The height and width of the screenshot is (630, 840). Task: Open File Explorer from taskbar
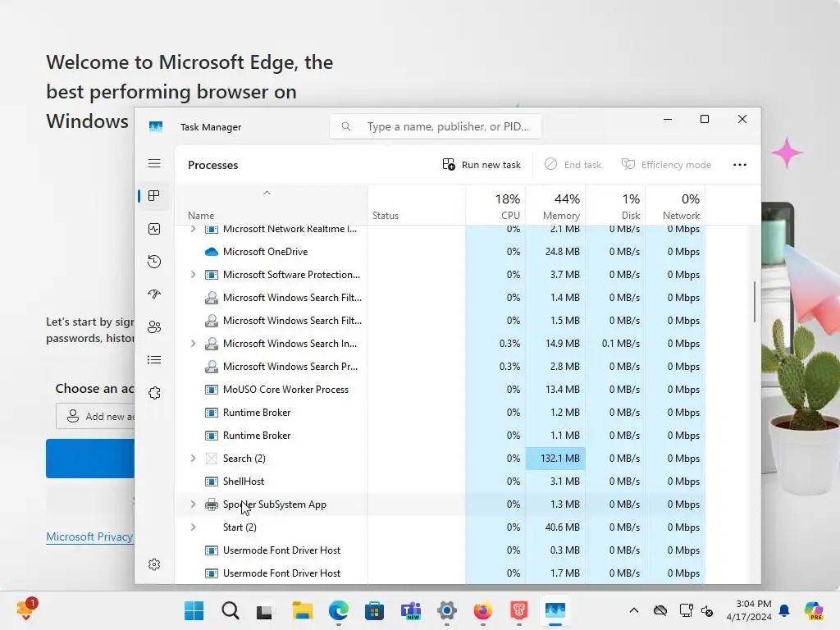(302, 610)
